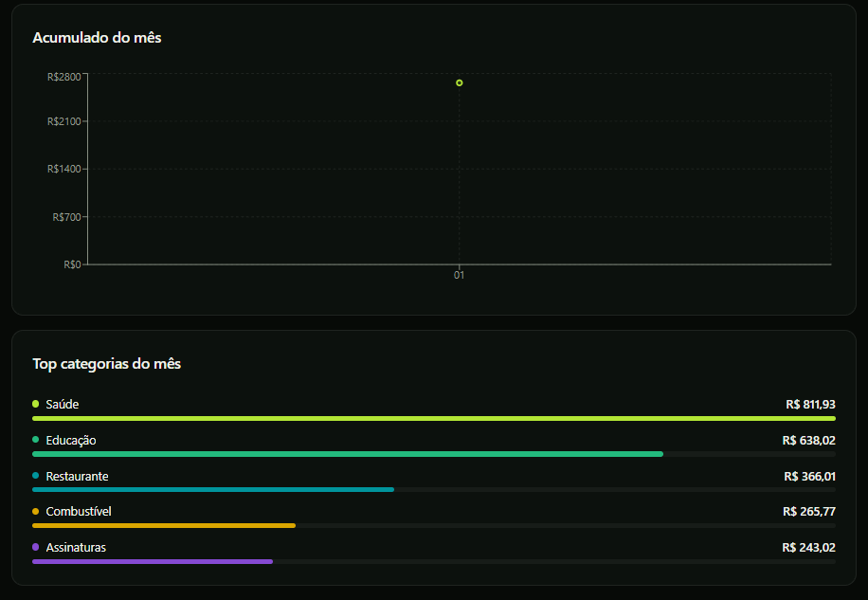Click the Acumulado do mês heading
This screenshot has height=600, width=868.
coord(97,38)
